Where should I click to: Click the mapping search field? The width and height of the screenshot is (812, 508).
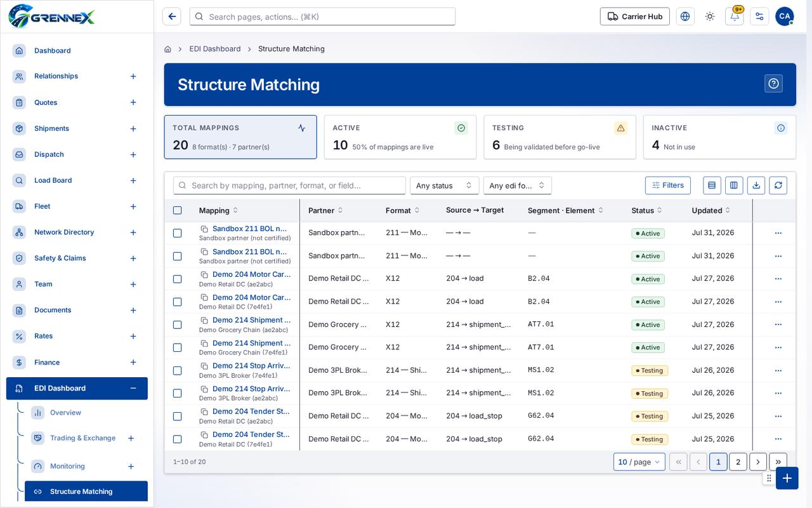tap(289, 185)
